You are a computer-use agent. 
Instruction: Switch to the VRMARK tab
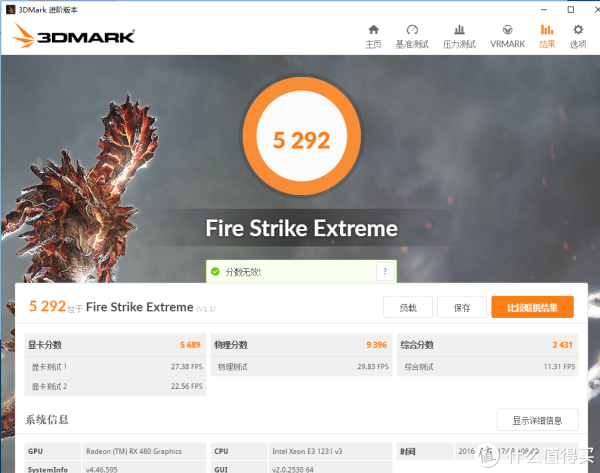507,37
